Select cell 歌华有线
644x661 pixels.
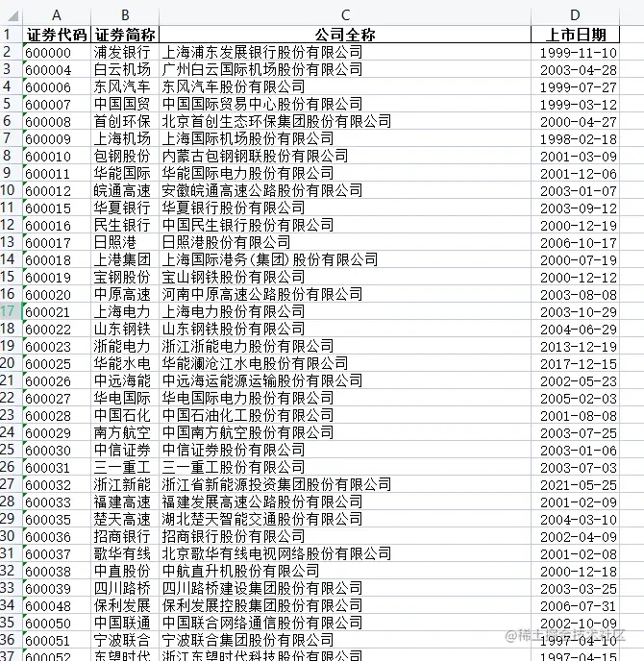coord(125,553)
